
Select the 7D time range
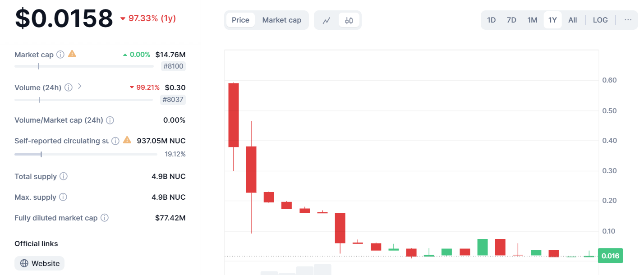click(x=511, y=20)
